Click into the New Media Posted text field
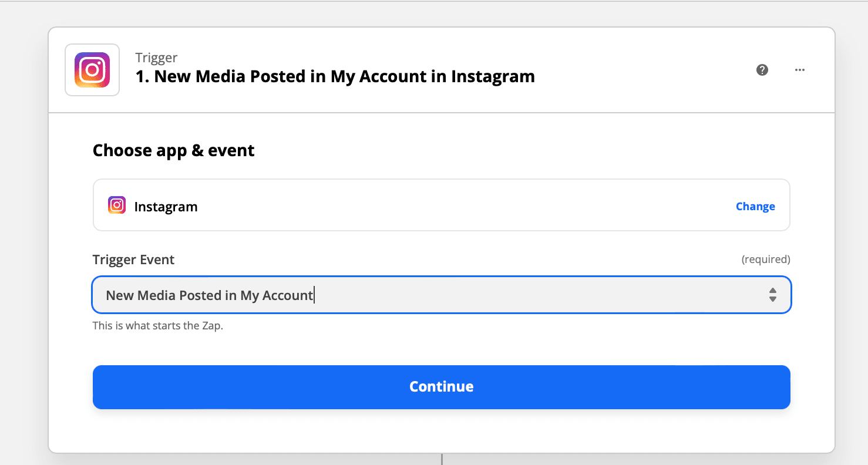The height and width of the screenshot is (465, 868). click(441, 295)
